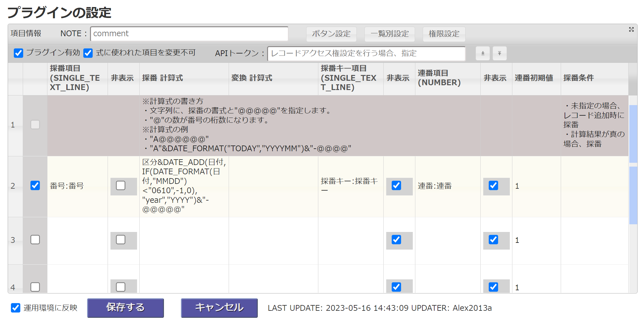Uncheck the row 2 selection checkbox

[x=35, y=186]
